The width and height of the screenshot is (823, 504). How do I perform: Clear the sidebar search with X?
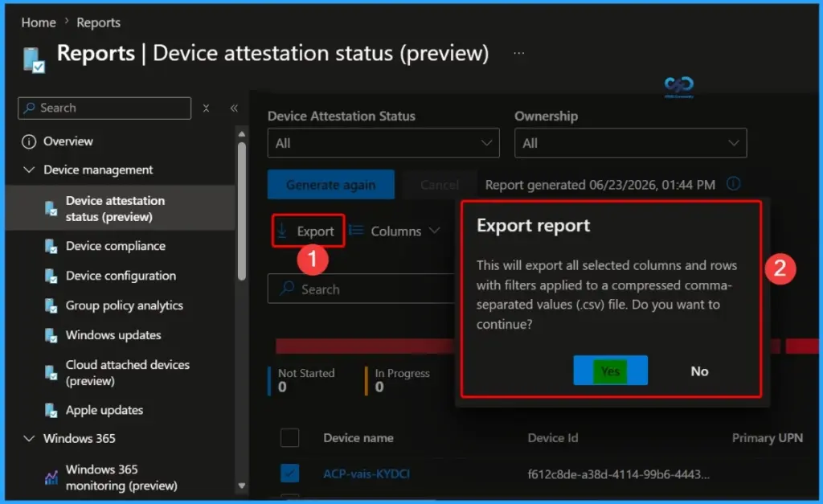tap(207, 109)
